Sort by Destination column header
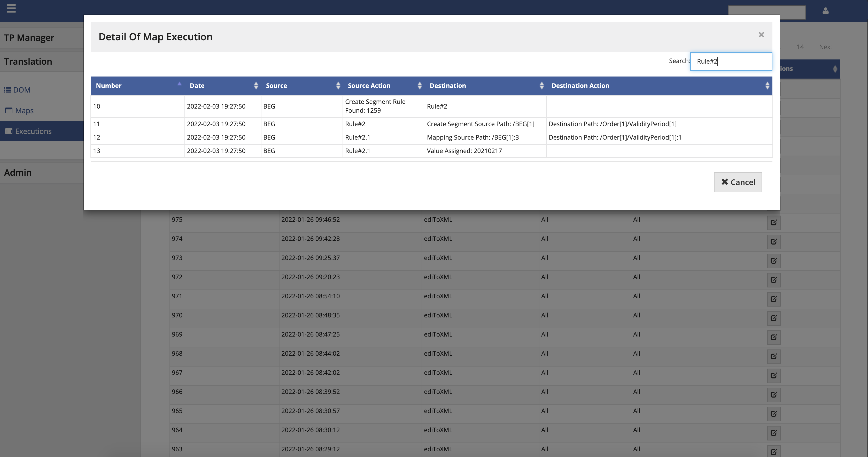The image size is (868, 457). [486, 86]
